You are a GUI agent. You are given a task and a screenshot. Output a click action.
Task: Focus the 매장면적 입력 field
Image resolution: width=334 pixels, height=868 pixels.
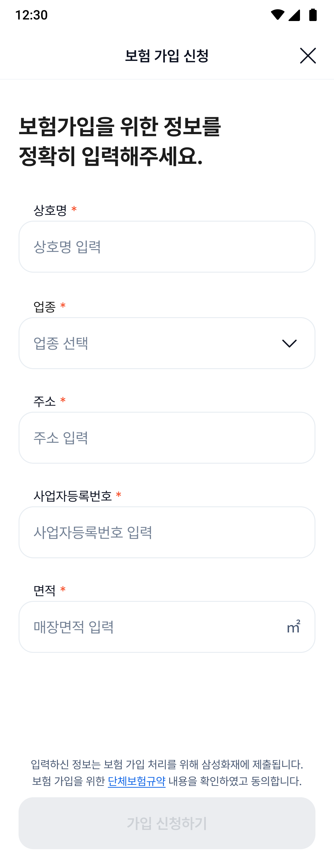tap(167, 627)
